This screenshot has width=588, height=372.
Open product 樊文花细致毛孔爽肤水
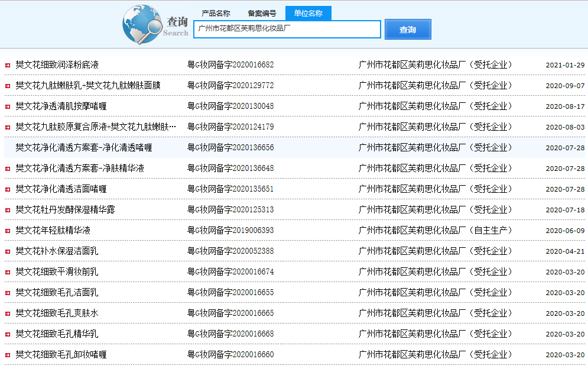click(x=57, y=313)
